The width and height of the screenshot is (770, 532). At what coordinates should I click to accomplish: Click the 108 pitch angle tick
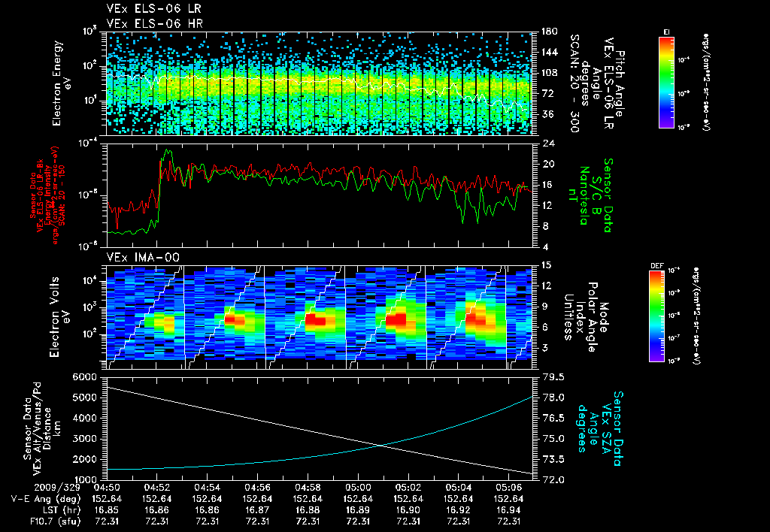tap(548, 73)
